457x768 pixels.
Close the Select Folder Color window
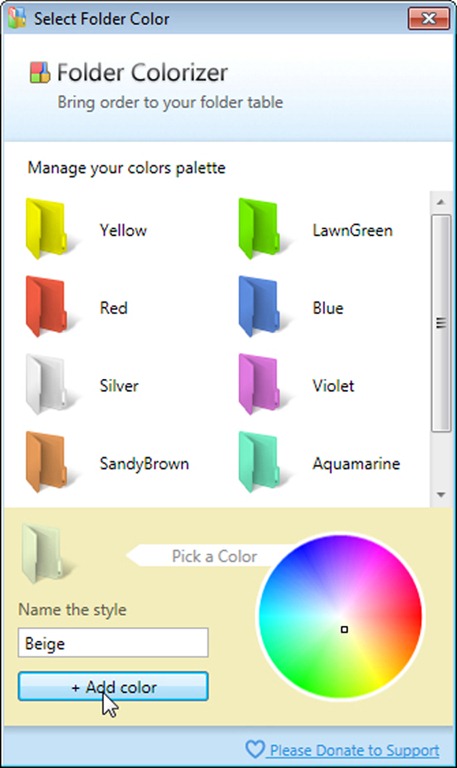[x=429, y=19]
